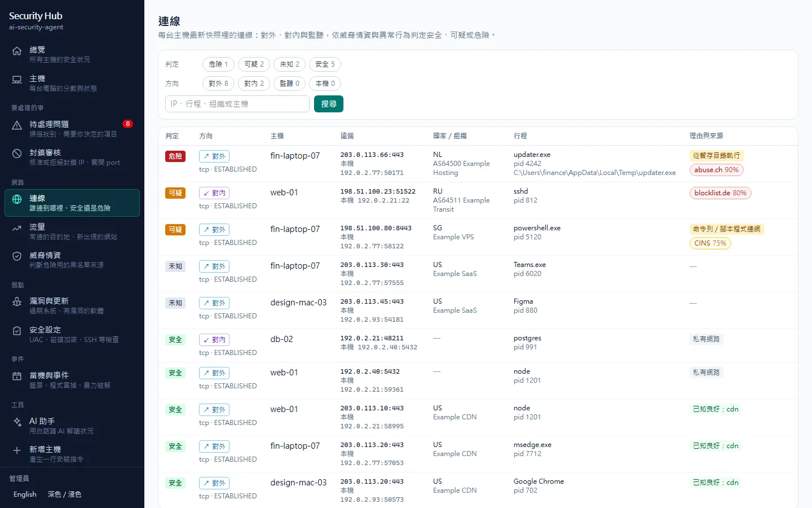Toggle the 對外 8 direction filter
This screenshot has width=812, height=508.
(218, 84)
